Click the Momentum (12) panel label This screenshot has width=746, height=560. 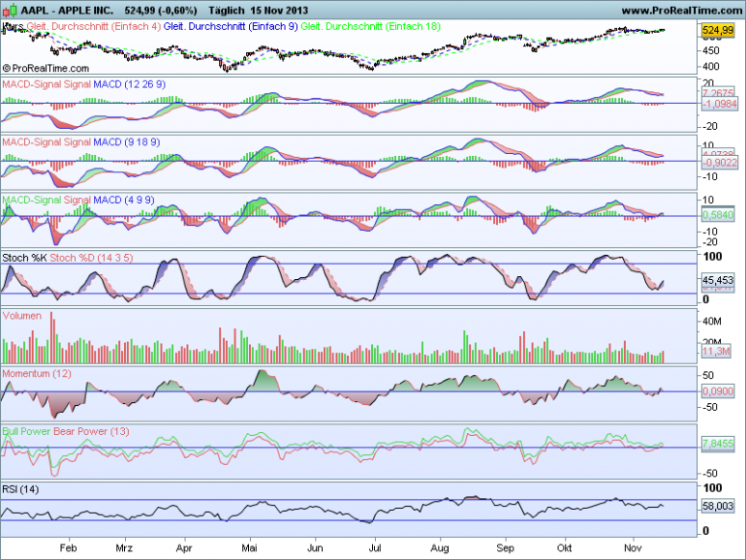pos(37,374)
